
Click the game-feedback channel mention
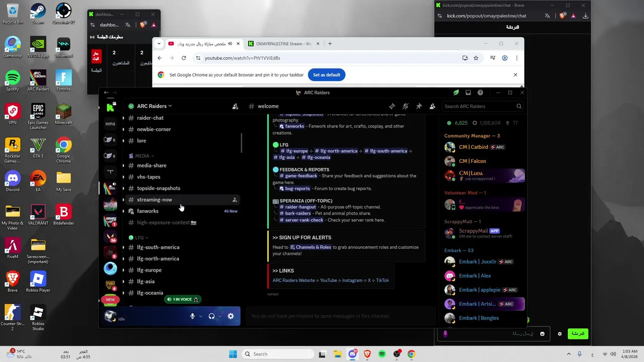(x=298, y=176)
